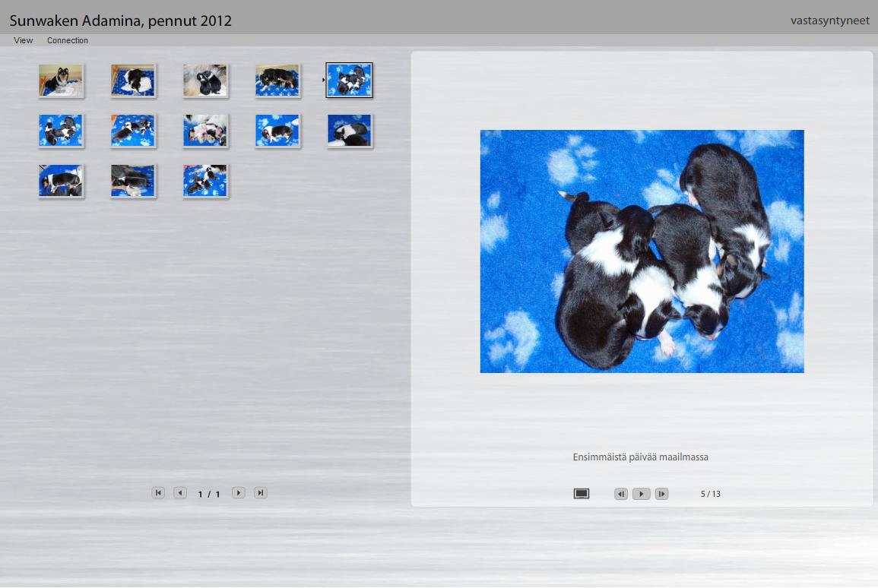The image size is (878, 588).
Task: Select fifth thumbnail in second row
Action: [350, 131]
